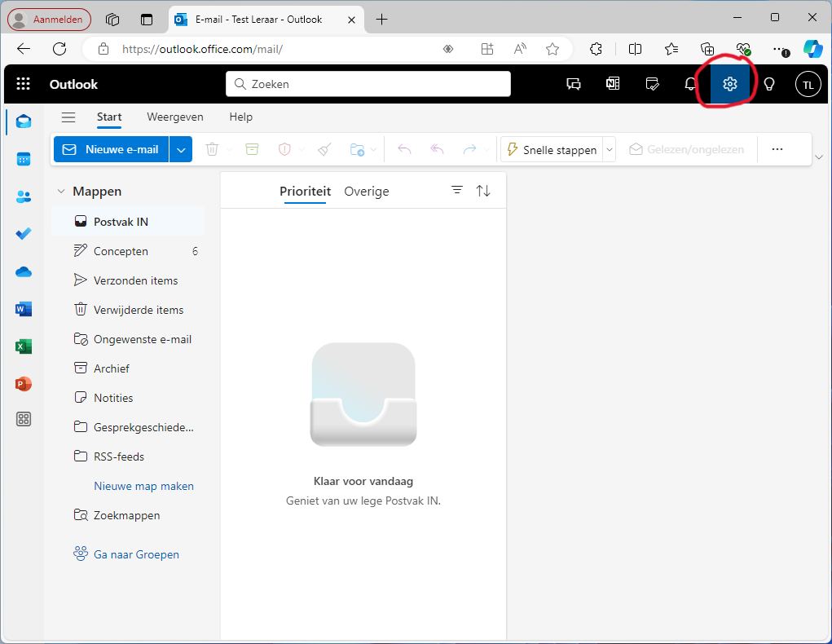Screen dimensions: 832x644
Task: Open the Calendar app in sidebar
Action: tap(24, 159)
